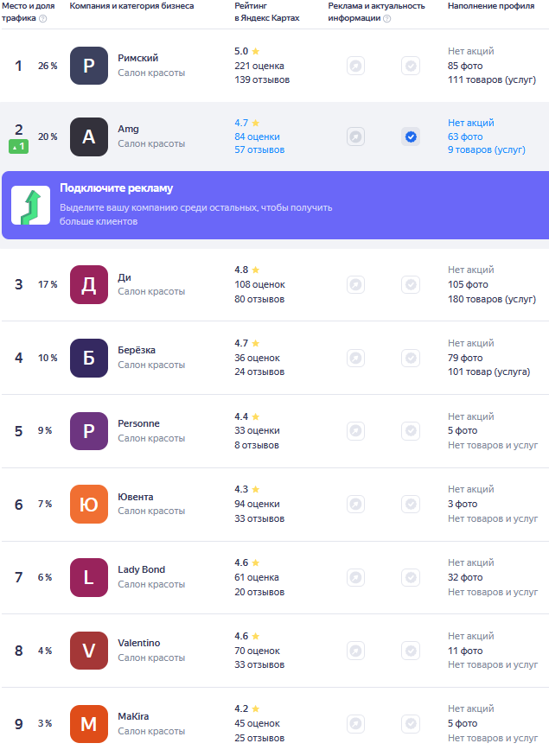Click the Ювента company avatar icon
The width and height of the screenshot is (549, 756).
[x=89, y=505]
